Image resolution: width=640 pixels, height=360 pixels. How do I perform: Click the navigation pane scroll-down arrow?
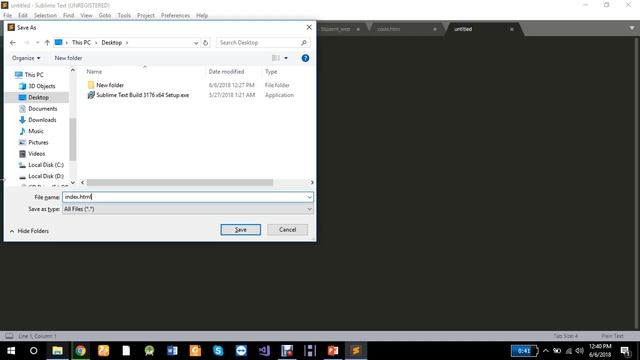coord(73,182)
